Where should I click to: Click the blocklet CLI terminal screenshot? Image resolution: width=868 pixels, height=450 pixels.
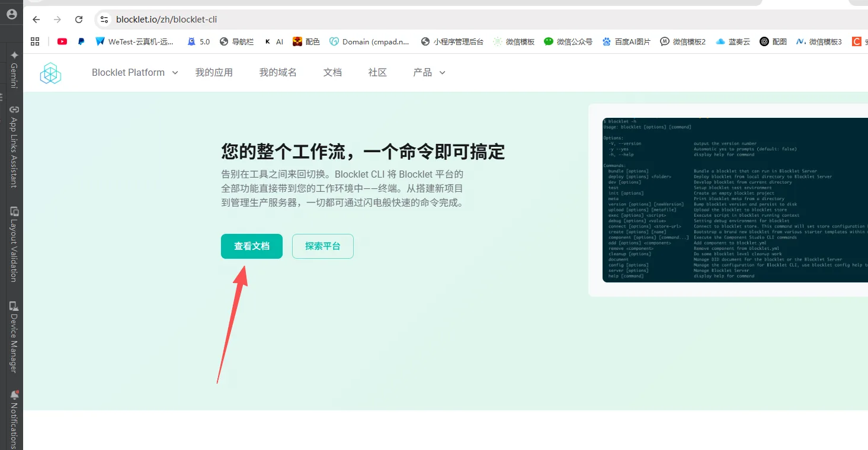(735, 200)
